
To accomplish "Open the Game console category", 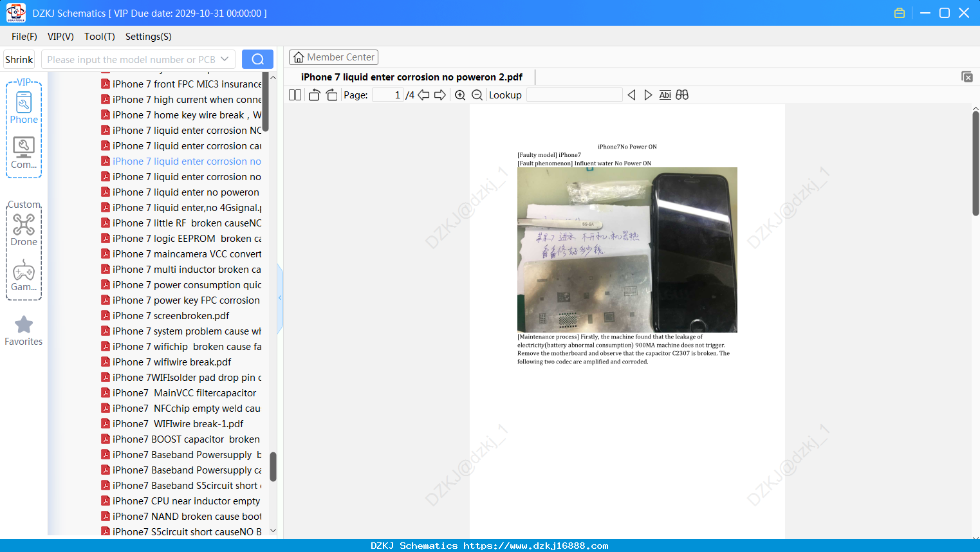I will coord(24,275).
